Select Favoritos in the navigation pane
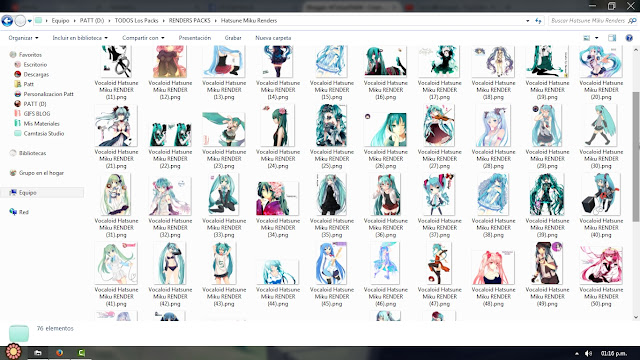The height and width of the screenshot is (360, 640). click(26, 55)
